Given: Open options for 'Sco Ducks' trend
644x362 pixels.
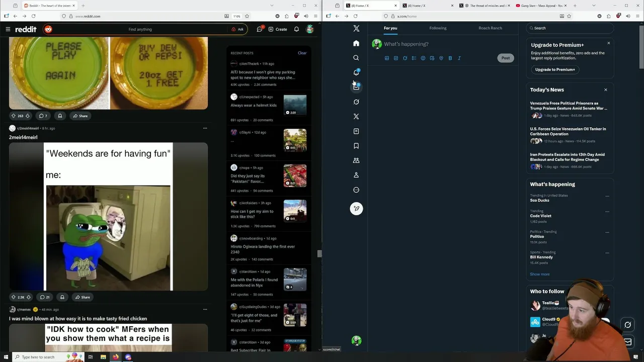Looking at the screenshot, I should (x=607, y=196).
